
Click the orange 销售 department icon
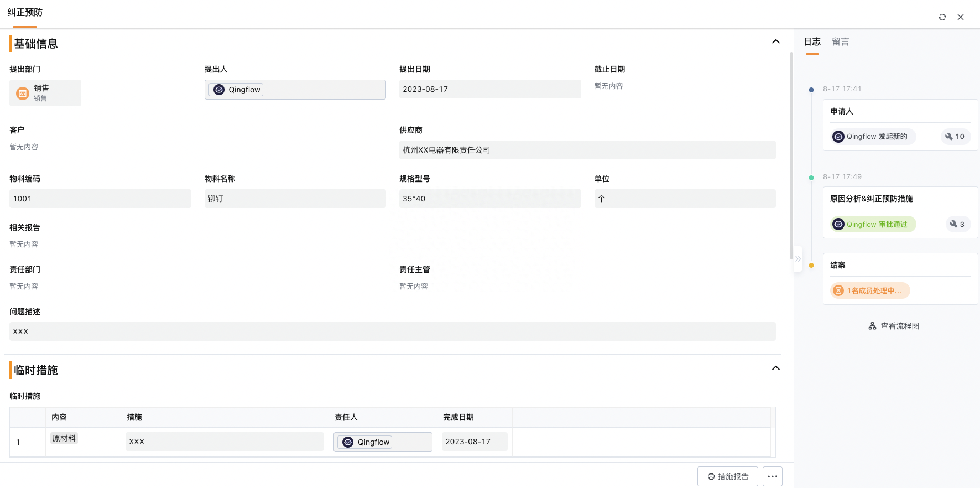23,93
